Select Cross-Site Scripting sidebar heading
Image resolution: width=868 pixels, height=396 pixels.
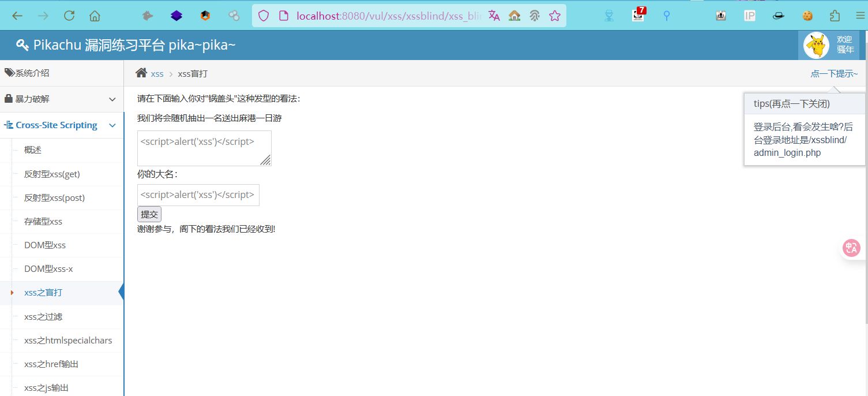[x=57, y=125]
